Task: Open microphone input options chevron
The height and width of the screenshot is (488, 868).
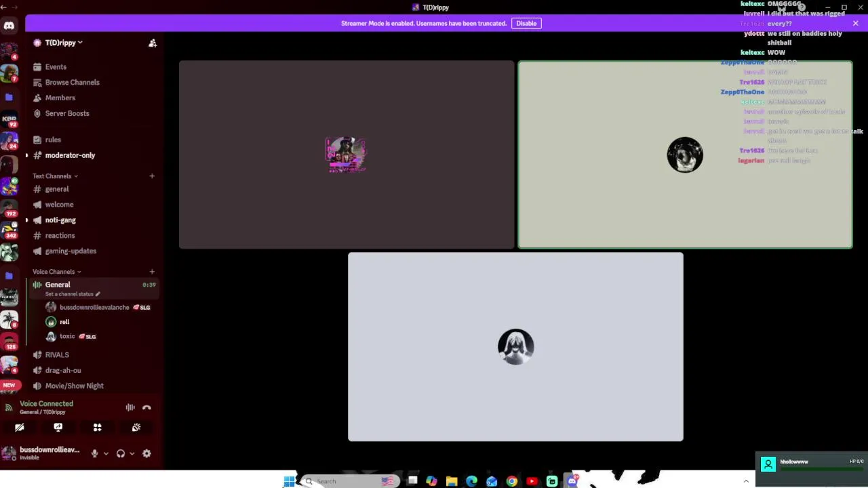Action: click(x=106, y=453)
